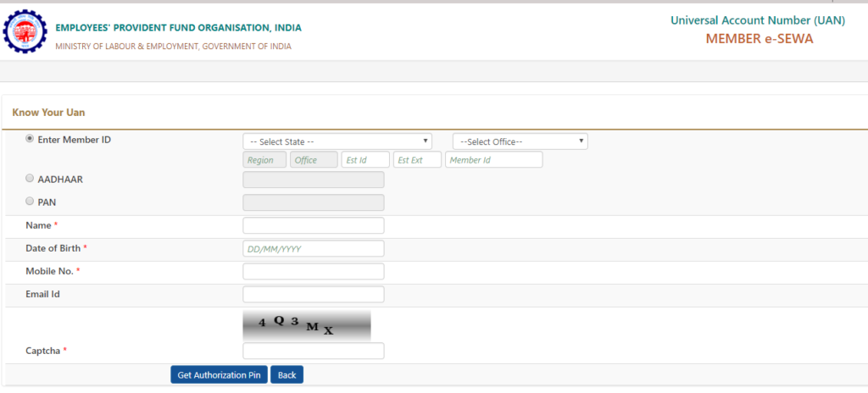Image resolution: width=868 pixels, height=393 pixels.
Task: Choose the PAN radio option
Action: (x=30, y=202)
